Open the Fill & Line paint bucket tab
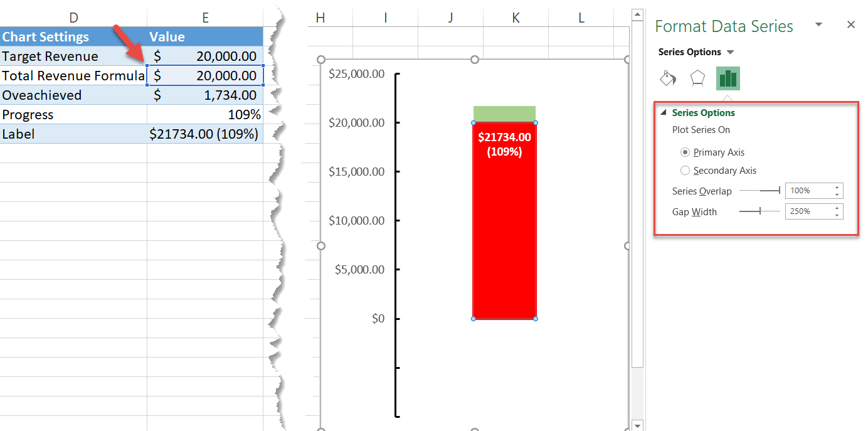This screenshot has width=868, height=431. pyautogui.click(x=668, y=78)
